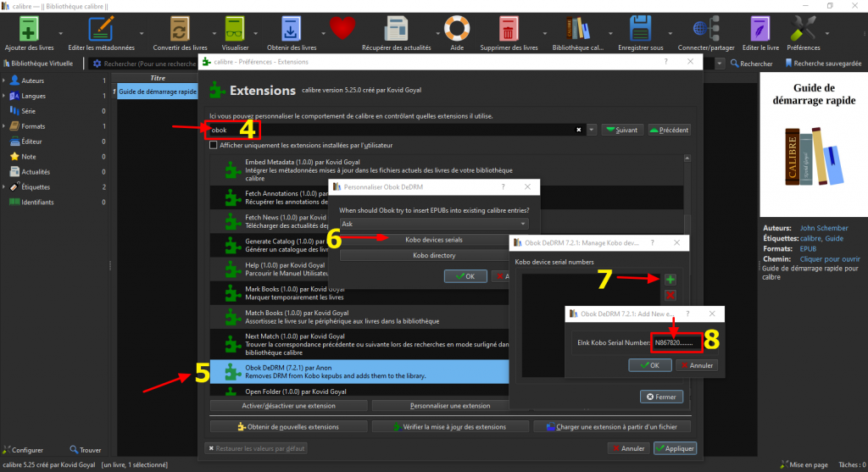Open the Ask insertion mode dropdown
The height and width of the screenshot is (472, 868).
point(434,224)
